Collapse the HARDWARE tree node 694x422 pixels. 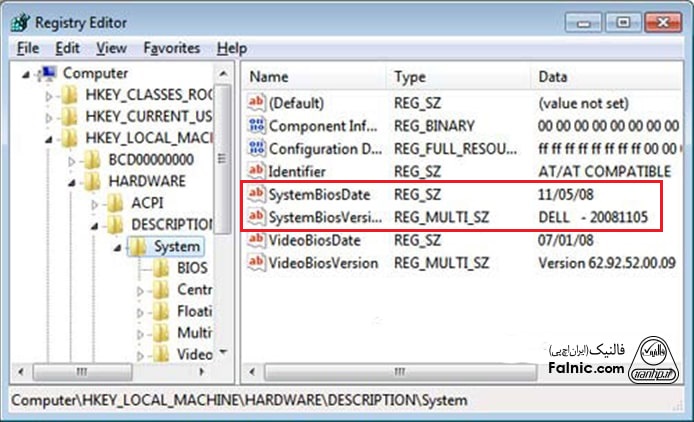(71, 181)
